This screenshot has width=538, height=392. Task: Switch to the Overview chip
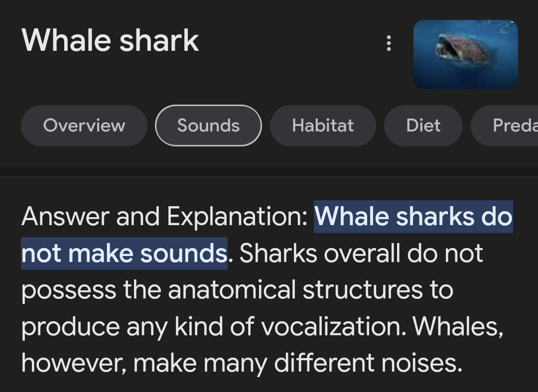tap(84, 126)
